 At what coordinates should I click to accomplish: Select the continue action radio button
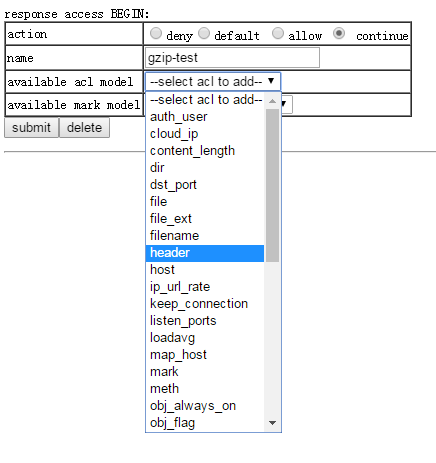click(x=339, y=33)
